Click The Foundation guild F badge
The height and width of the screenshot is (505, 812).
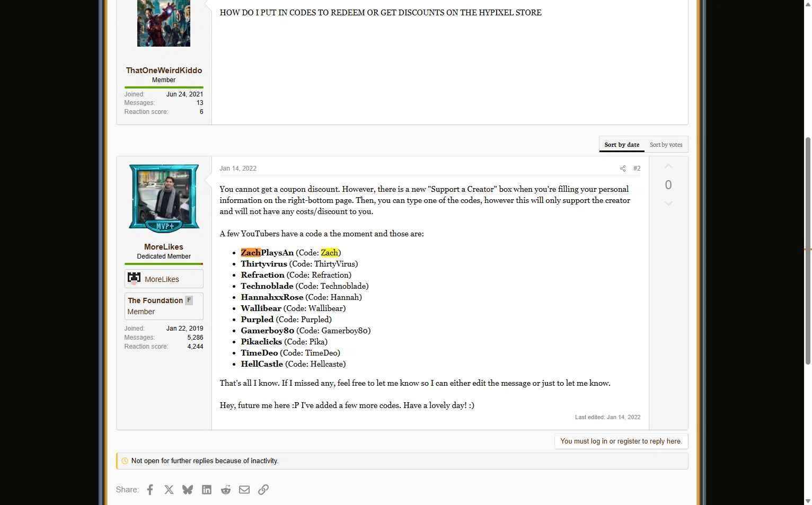click(x=189, y=300)
